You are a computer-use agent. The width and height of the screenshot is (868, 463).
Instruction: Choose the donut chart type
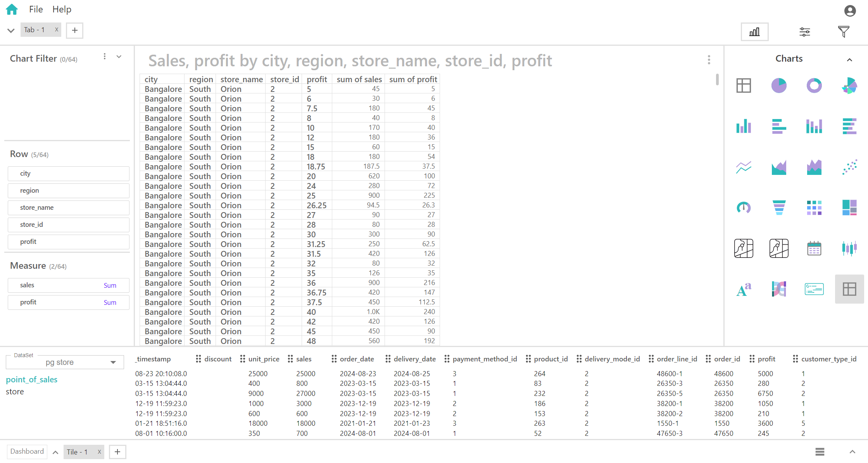[x=814, y=85]
